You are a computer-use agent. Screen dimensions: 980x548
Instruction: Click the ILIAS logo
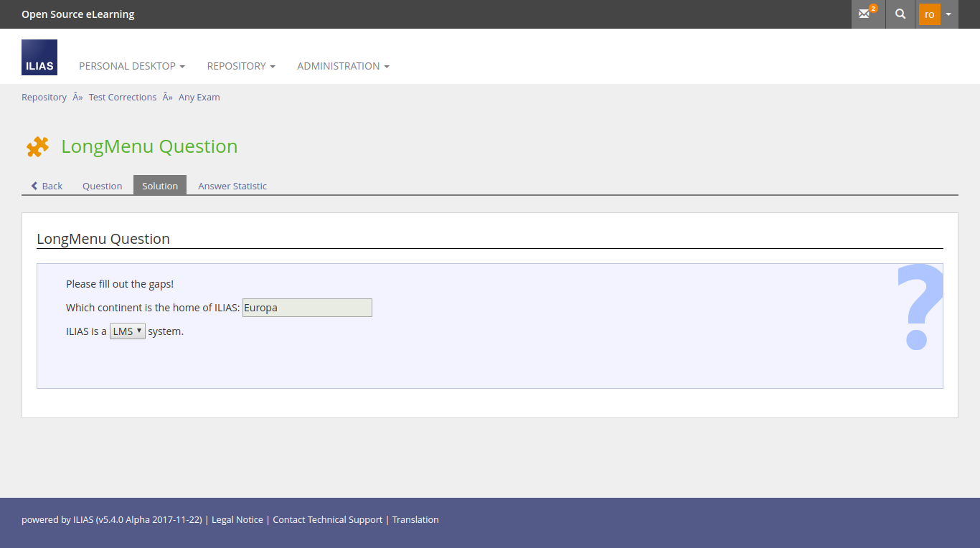point(39,57)
